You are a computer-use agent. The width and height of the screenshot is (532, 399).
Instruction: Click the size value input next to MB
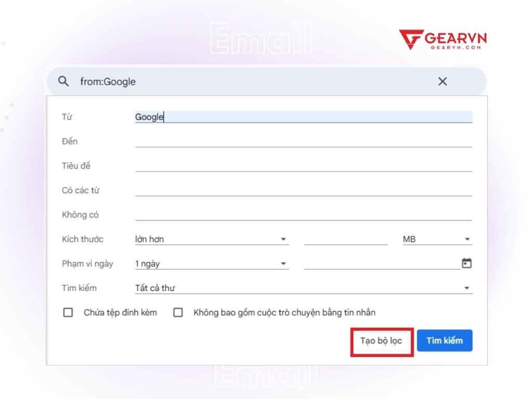tap(345, 239)
